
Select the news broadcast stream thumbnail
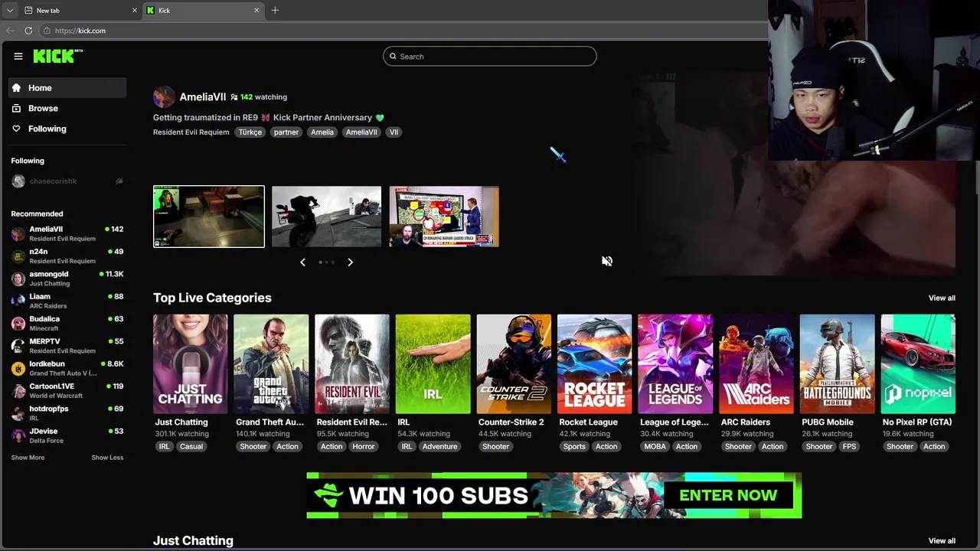click(444, 217)
